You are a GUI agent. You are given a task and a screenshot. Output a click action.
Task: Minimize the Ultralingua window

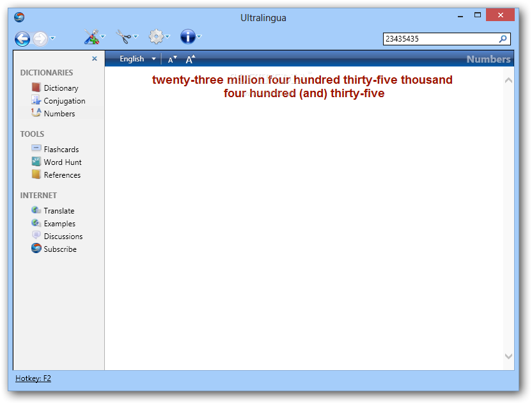(460, 15)
